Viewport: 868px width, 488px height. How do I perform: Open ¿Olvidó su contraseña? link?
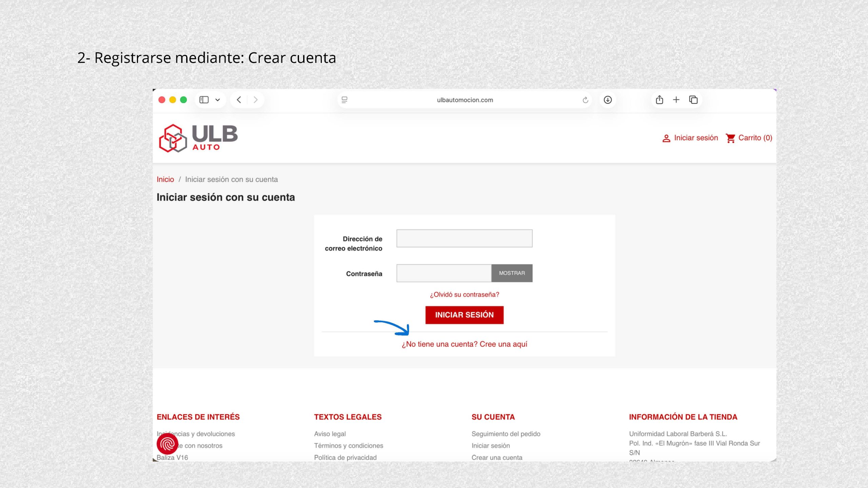pos(464,294)
